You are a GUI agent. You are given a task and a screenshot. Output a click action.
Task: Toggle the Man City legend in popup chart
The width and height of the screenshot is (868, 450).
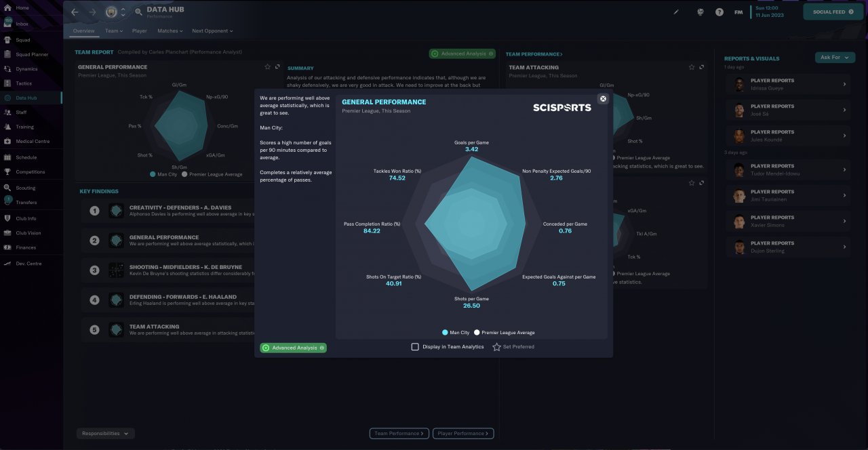point(456,333)
